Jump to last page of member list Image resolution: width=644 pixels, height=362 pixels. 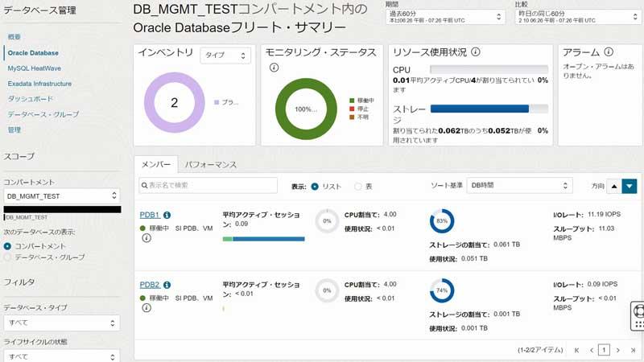point(633,350)
